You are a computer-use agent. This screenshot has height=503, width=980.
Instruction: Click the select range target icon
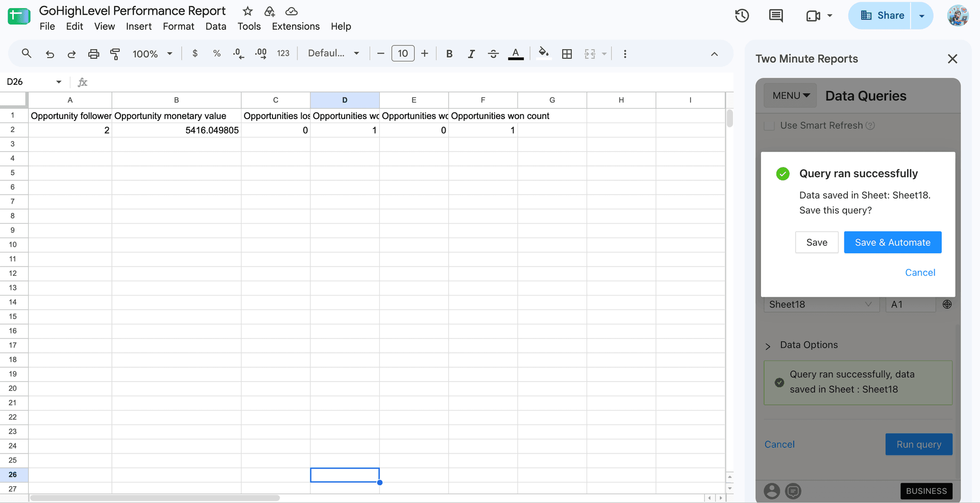coord(947,304)
